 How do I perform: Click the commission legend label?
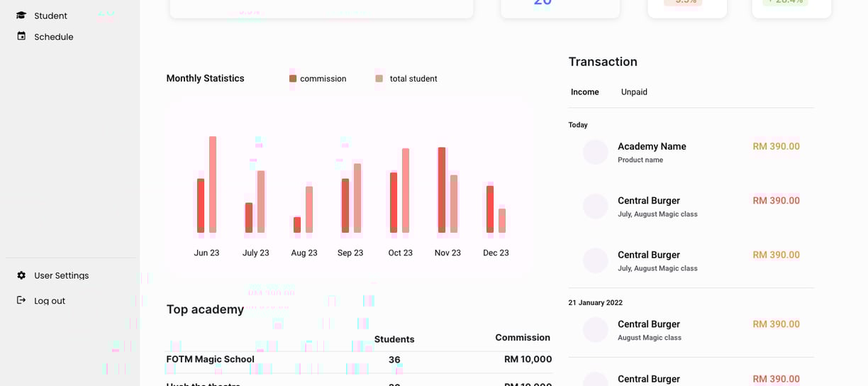[323, 79]
